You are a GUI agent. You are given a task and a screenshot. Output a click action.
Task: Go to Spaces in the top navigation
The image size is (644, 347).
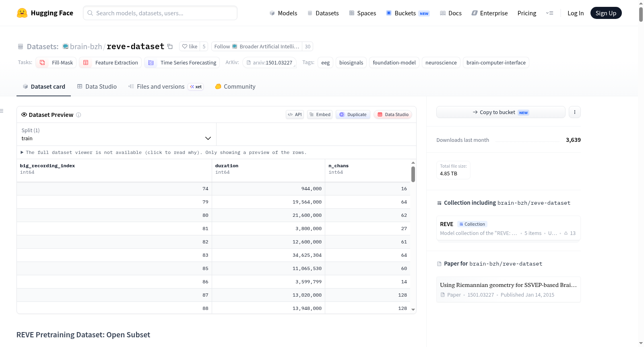pos(362,13)
